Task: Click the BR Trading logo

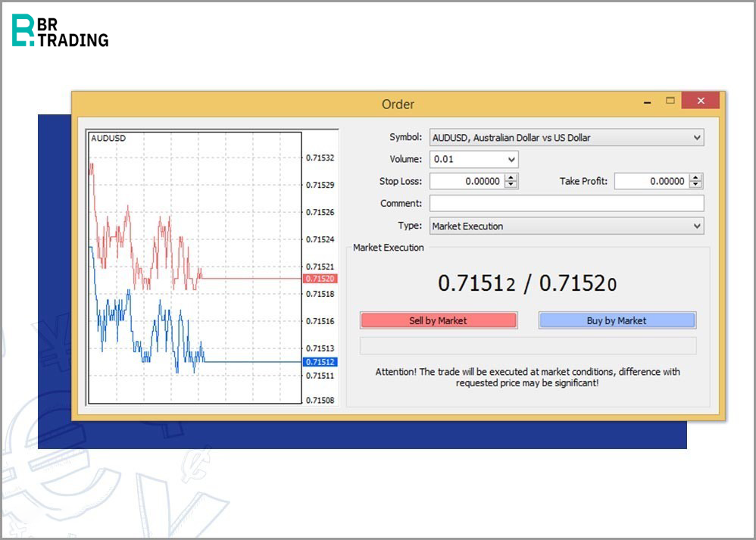Action: tap(60, 31)
